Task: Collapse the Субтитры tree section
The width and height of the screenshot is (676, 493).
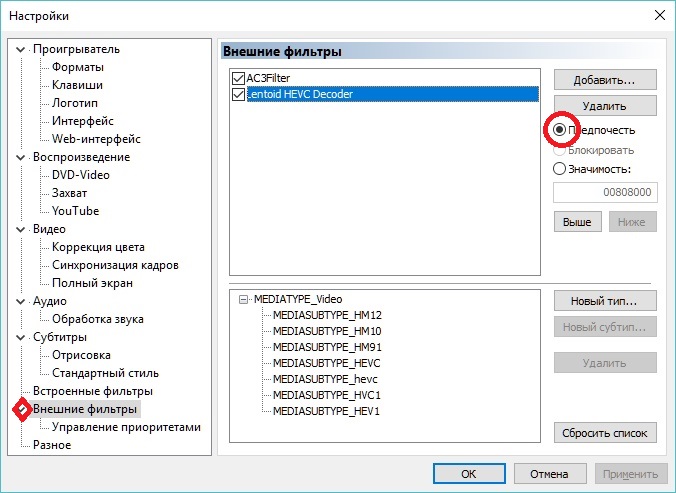Action: click(x=20, y=337)
